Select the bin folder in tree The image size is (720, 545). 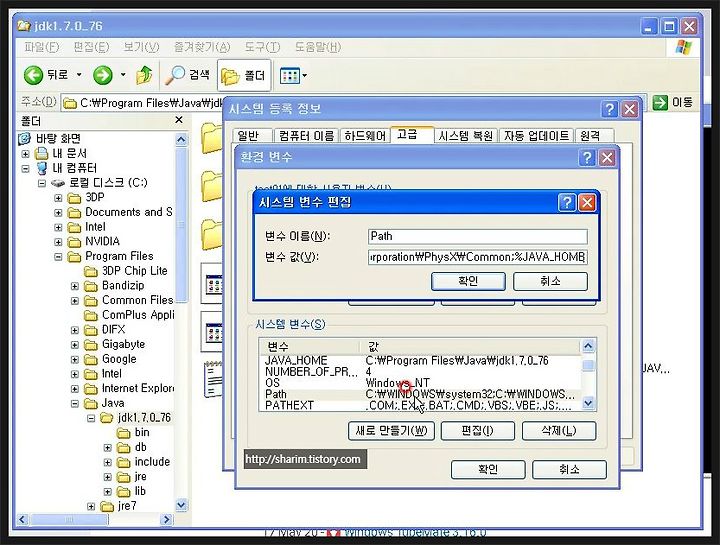133,433
